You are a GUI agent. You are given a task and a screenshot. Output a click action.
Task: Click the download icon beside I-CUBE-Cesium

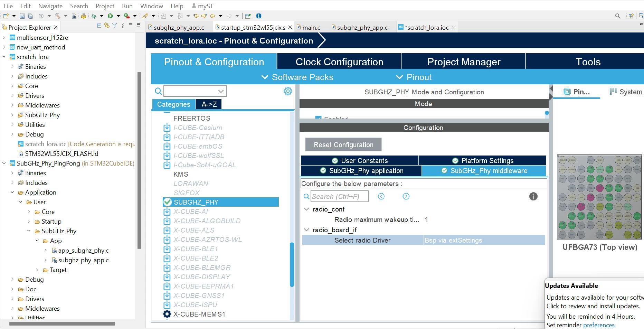[x=167, y=128]
